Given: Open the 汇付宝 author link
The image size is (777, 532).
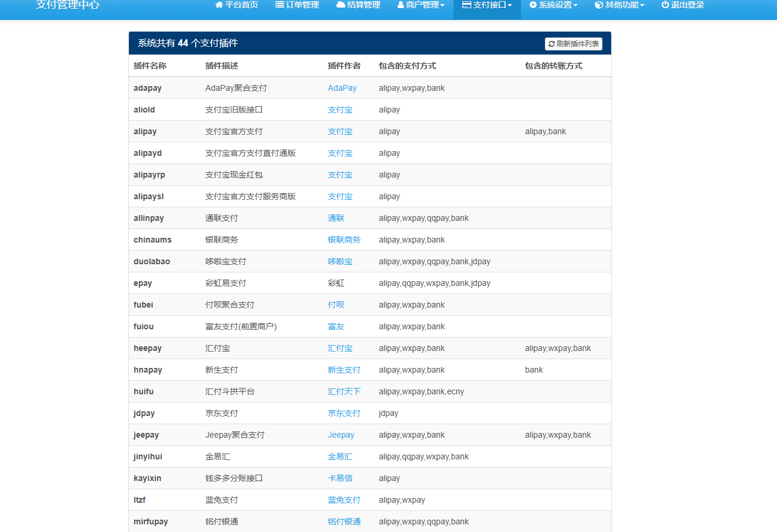Looking at the screenshot, I should click(x=340, y=348).
